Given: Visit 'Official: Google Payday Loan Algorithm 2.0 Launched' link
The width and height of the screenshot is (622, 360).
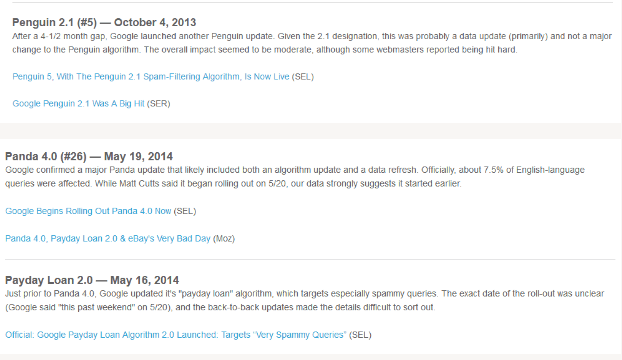Looking at the screenshot, I should (x=176, y=335).
